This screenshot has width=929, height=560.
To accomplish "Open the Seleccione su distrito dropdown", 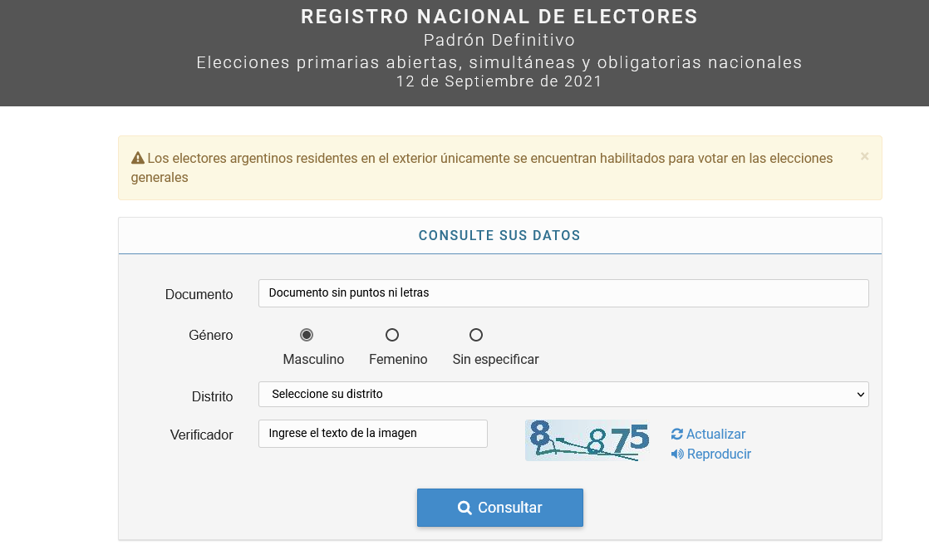I will pos(563,394).
